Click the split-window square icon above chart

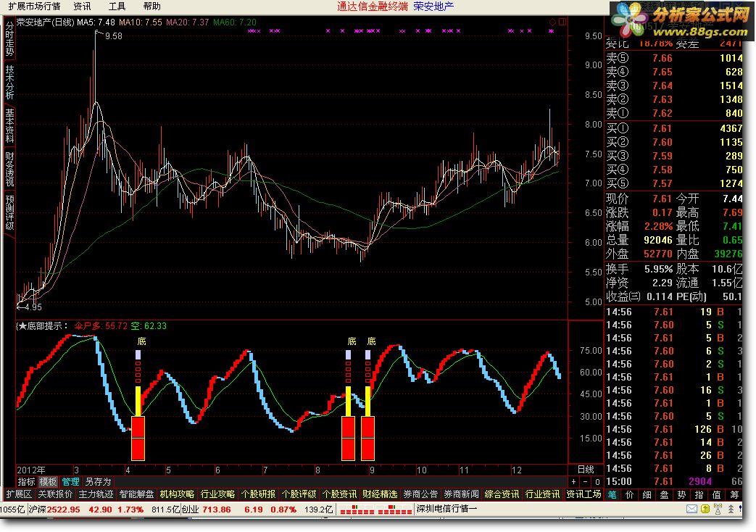coord(562,22)
